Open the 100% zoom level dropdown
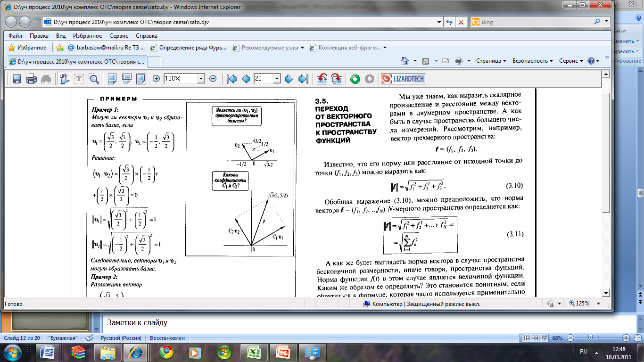The height and width of the screenshot is (362, 644). click(201, 79)
